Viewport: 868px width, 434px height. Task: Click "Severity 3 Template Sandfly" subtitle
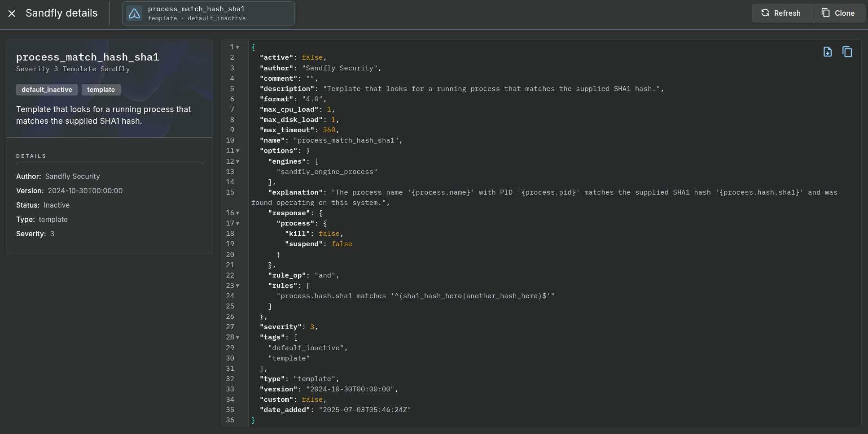(73, 69)
